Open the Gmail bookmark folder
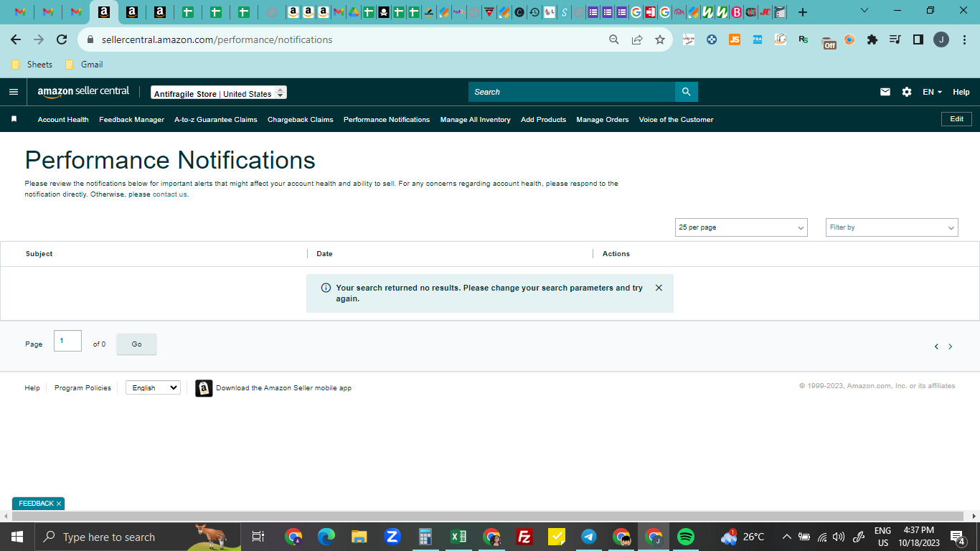 tap(84, 65)
